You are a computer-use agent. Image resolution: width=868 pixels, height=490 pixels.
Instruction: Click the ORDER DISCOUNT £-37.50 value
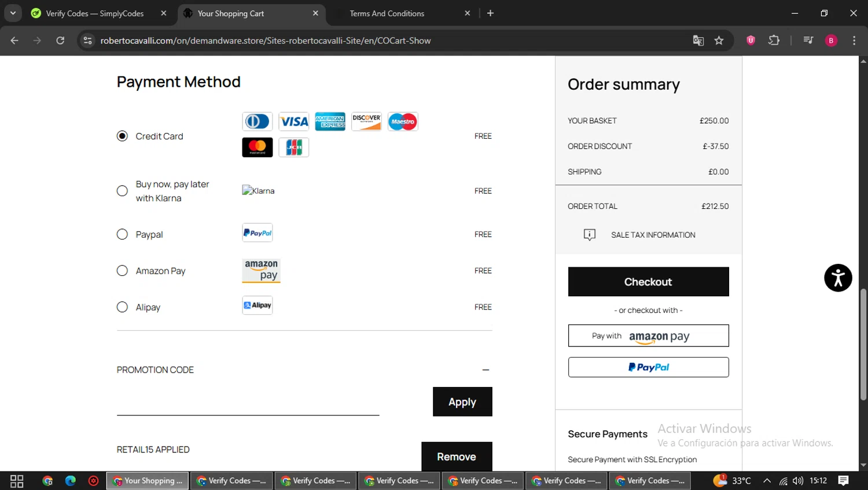click(716, 146)
